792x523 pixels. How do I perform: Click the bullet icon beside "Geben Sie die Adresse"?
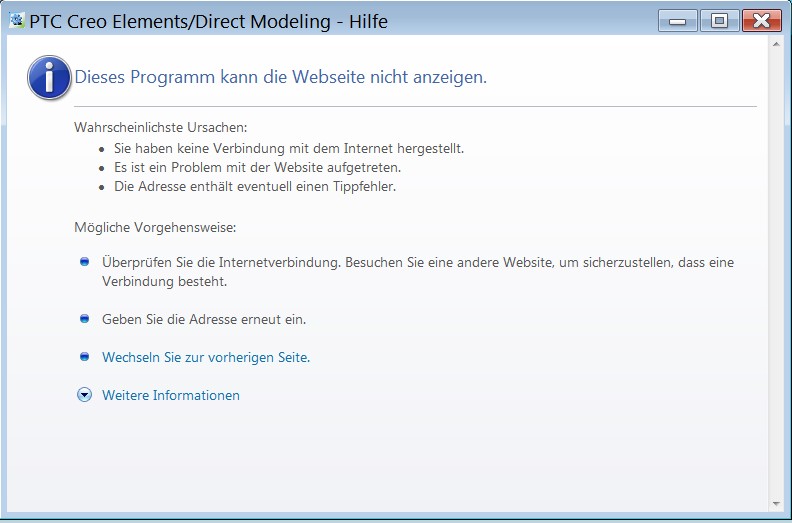click(x=84, y=319)
